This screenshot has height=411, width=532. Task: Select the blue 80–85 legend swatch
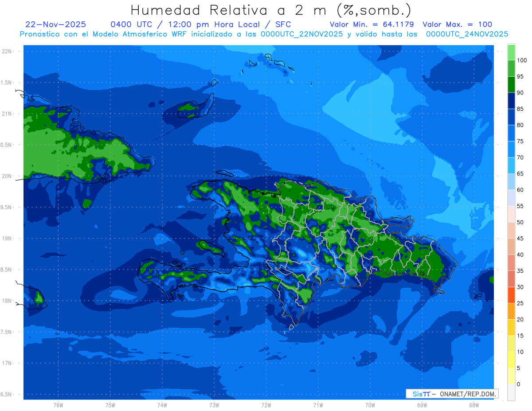511,117
